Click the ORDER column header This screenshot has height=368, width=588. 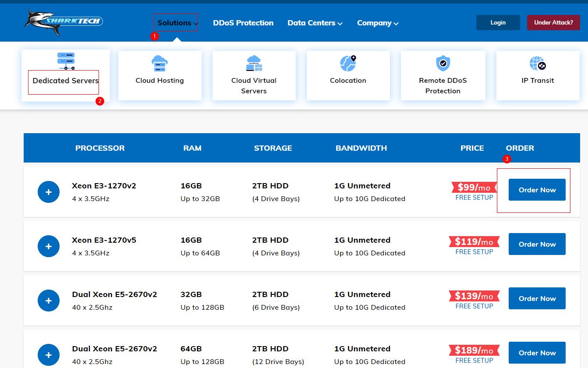point(520,148)
